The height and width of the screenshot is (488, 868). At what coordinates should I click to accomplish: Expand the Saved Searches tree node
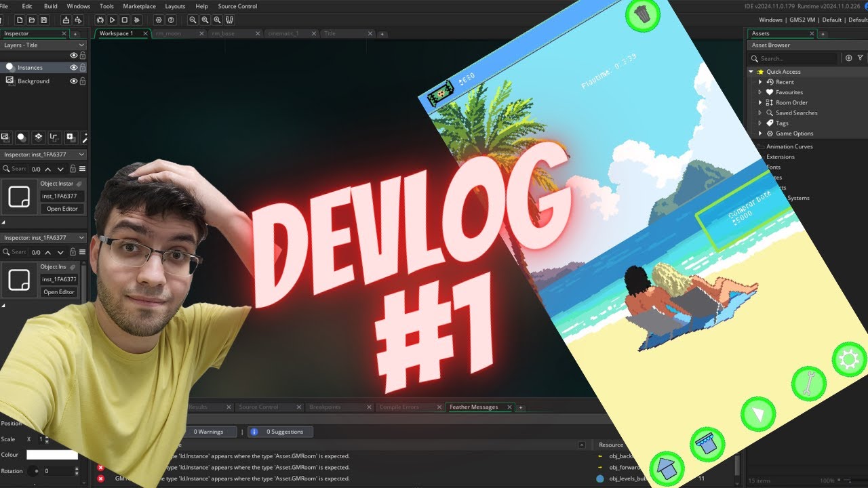pyautogui.click(x=760, y=113)
